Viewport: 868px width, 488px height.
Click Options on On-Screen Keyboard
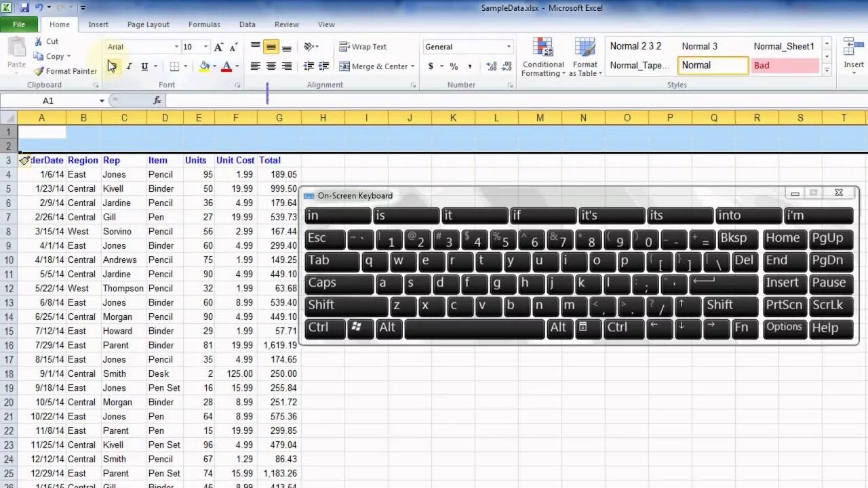[785, 327]
